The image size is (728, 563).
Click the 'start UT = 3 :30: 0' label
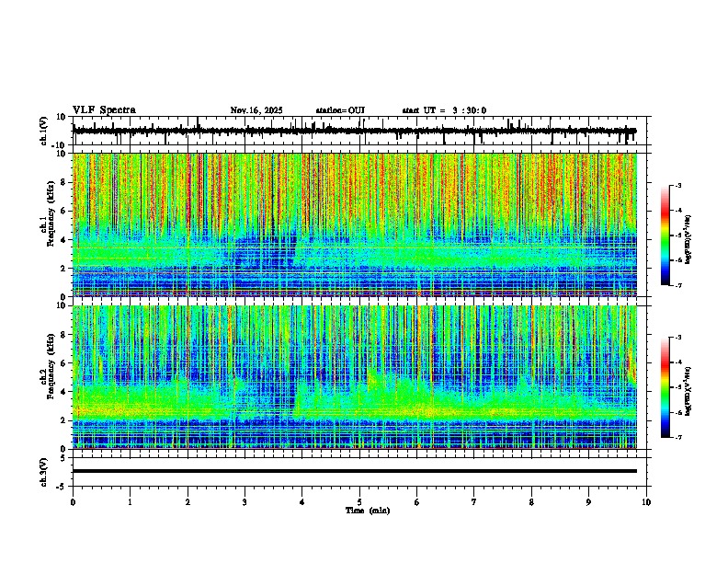coord(444,110)
